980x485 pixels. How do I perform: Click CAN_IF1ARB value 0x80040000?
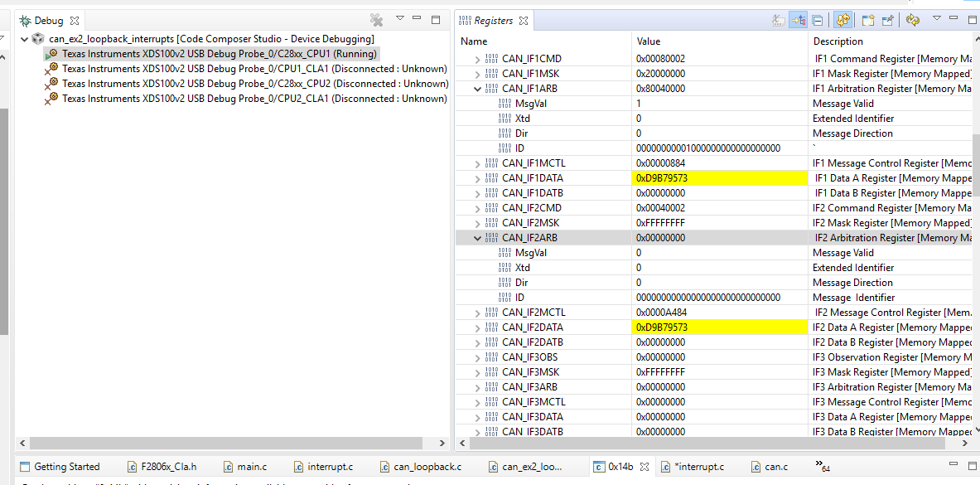(x=660, y=89)
